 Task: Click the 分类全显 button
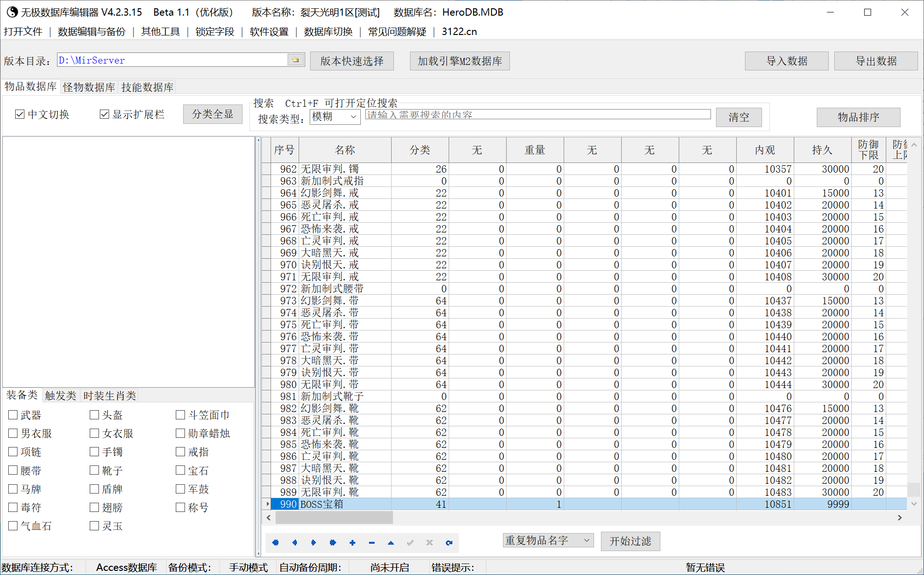(x=213, y=114)
